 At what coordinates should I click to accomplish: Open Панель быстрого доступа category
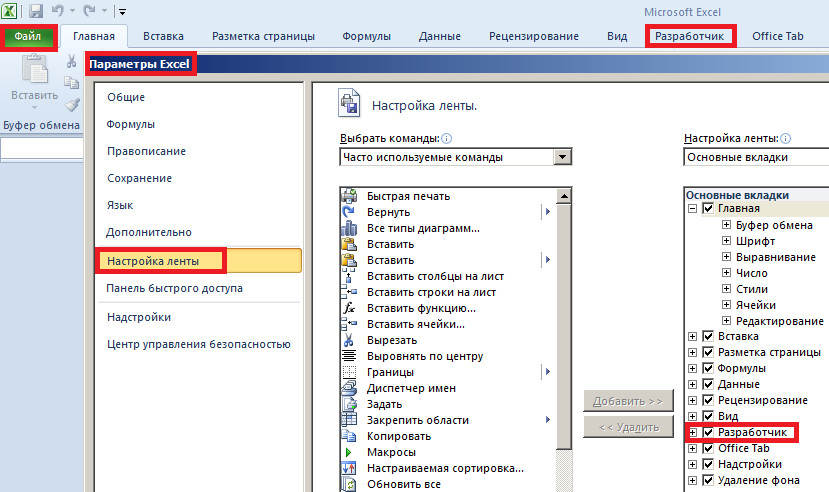(x=174, y=289)
